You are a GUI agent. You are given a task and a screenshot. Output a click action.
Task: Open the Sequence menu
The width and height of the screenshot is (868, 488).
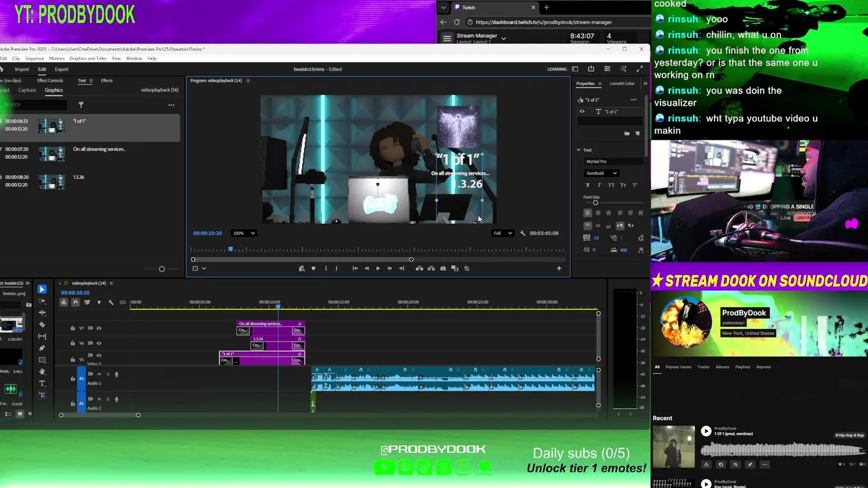34,58
